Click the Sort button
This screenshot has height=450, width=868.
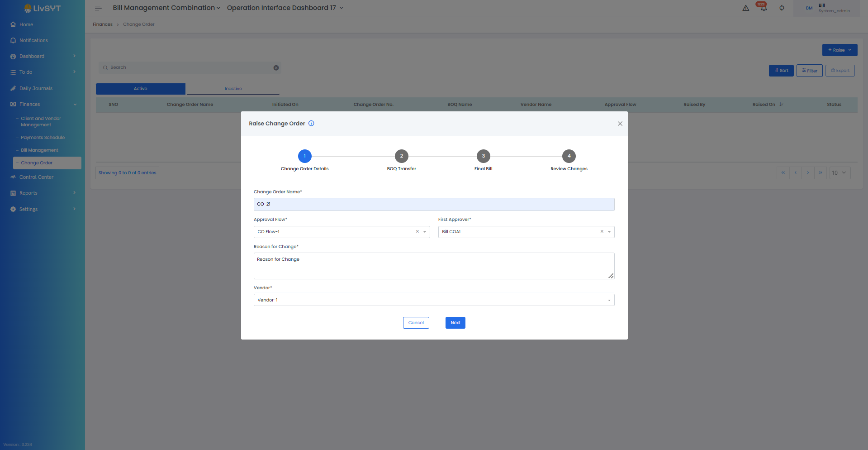coord(781,71)
